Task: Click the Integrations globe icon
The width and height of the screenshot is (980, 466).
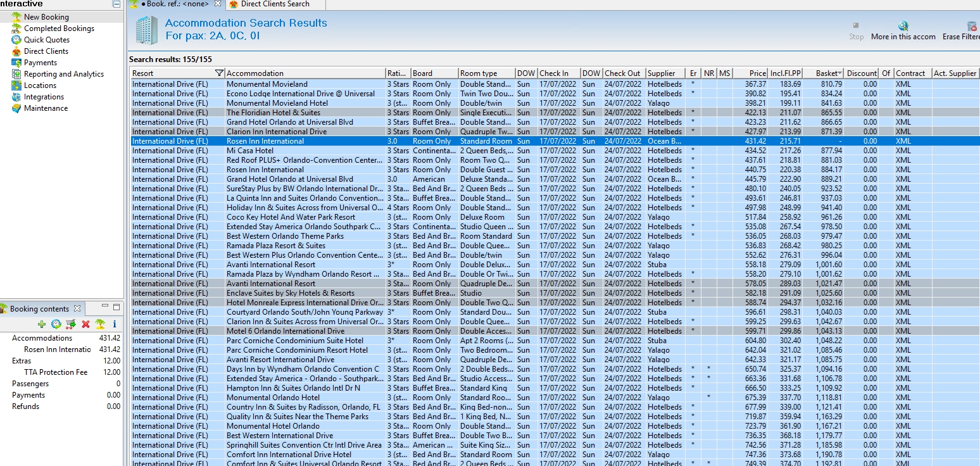Action: point(16,97)
